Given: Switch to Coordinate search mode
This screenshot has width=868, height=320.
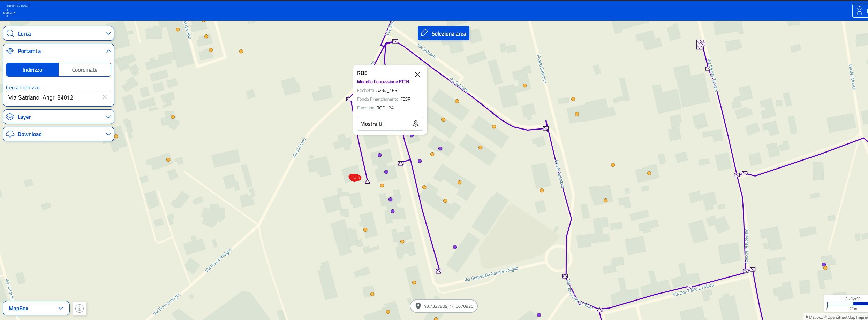Looking at the screenshot, I should click(x=85, y=70).
